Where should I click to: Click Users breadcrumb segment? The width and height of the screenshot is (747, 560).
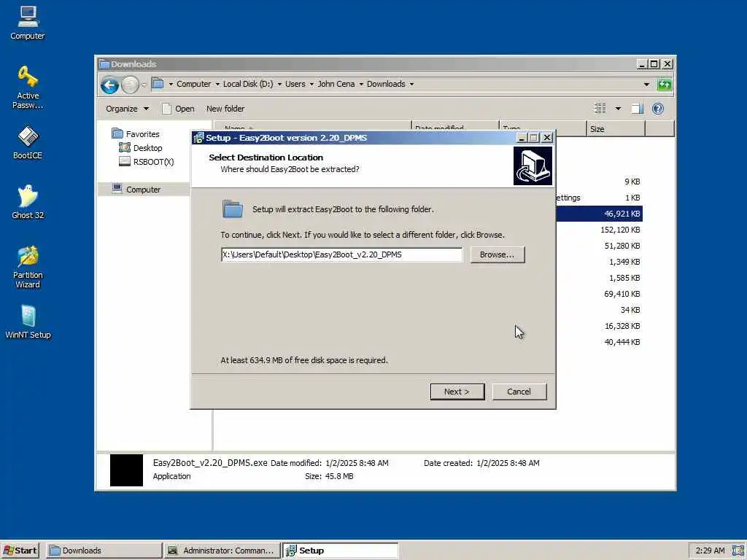(295, 84)
